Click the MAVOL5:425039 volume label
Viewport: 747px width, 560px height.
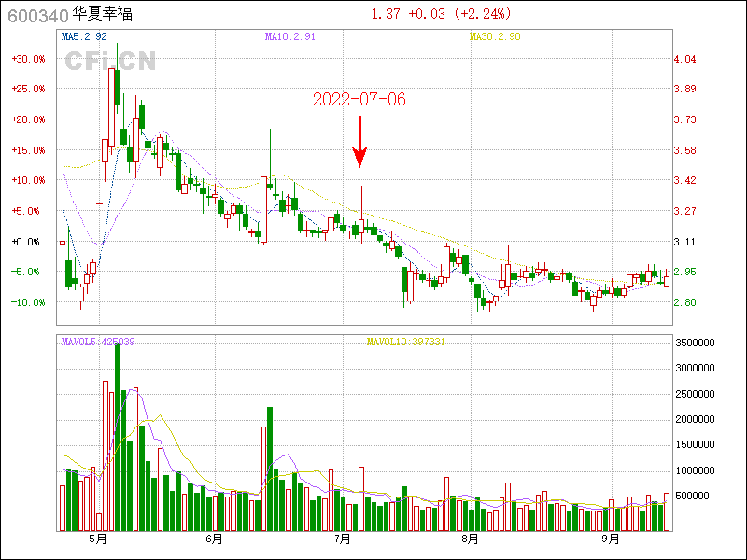(x=98, y=342)
